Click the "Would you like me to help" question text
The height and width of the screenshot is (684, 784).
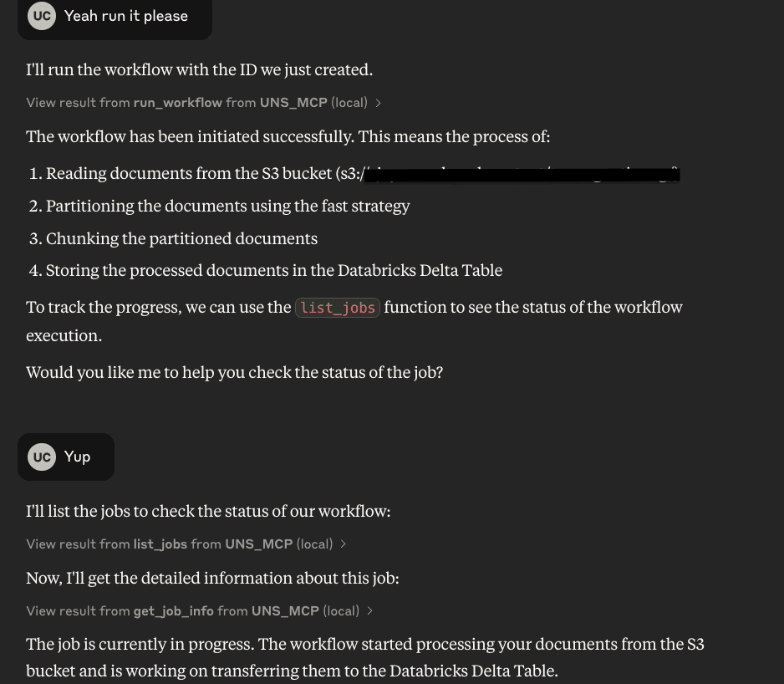(235, 373)
